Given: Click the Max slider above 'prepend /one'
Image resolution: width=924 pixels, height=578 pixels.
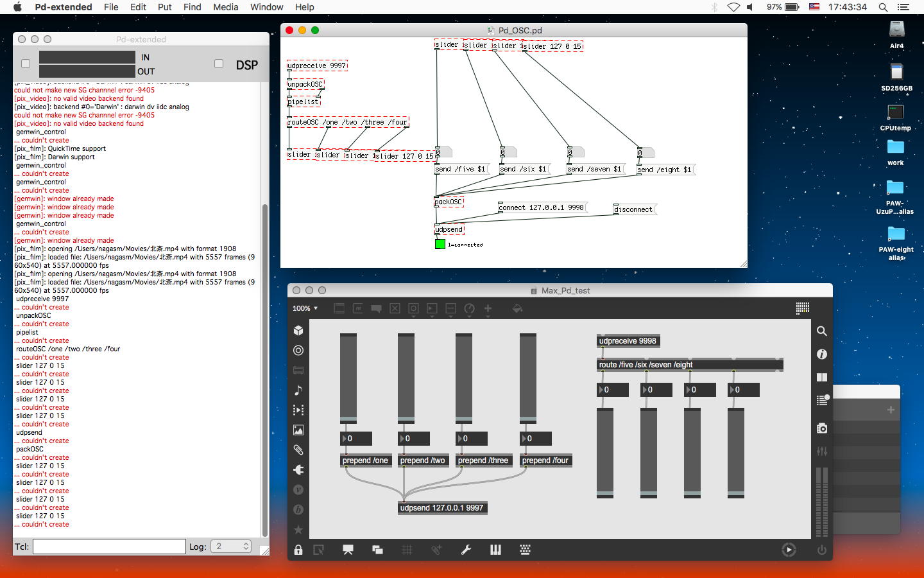Looking at the screenshot, I should (x=348, y=378).
